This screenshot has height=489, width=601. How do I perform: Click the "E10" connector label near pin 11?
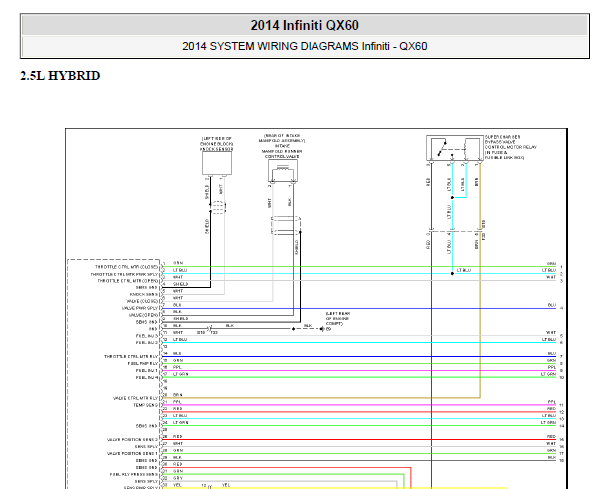200,333
